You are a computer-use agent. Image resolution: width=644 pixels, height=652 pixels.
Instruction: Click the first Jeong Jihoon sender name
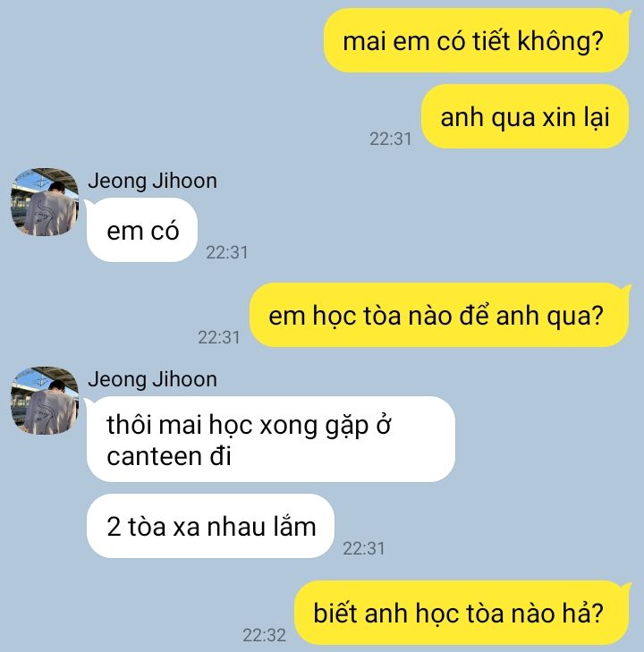(153, 181)
